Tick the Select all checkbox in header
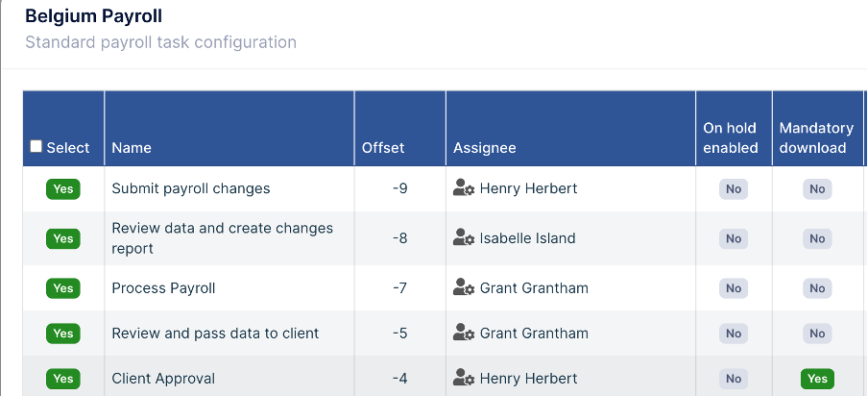 [36, 147]
